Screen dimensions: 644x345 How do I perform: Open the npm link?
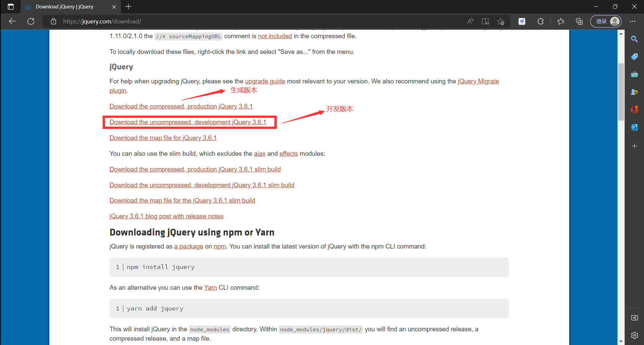pos(220,247)
